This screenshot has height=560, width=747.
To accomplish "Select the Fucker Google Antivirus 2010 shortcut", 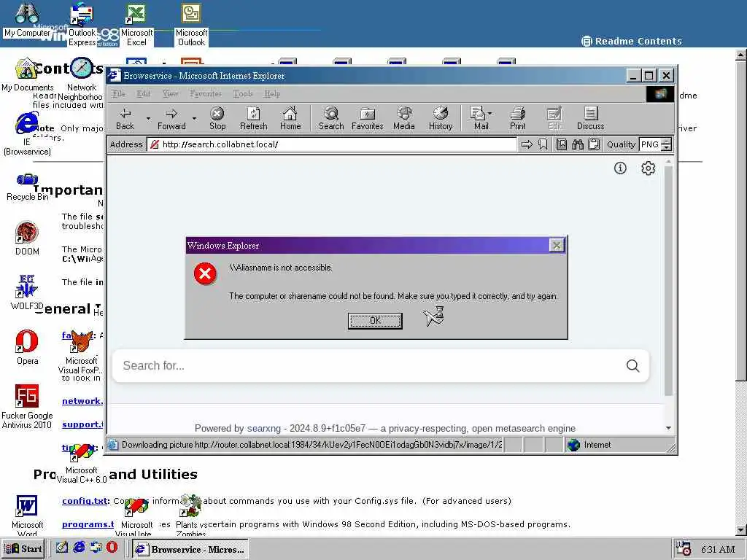I will (27, 407).
